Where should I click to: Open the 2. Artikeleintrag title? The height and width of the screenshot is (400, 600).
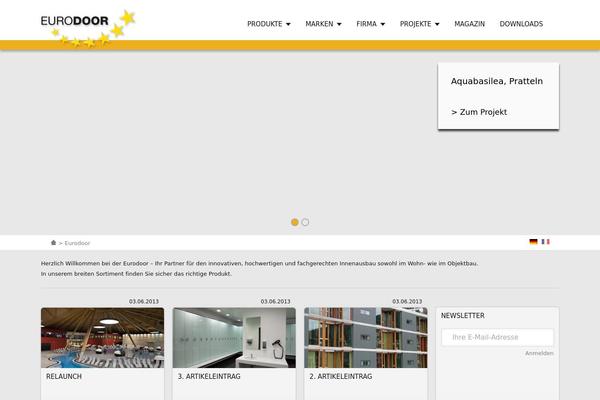tap(341, 376)
